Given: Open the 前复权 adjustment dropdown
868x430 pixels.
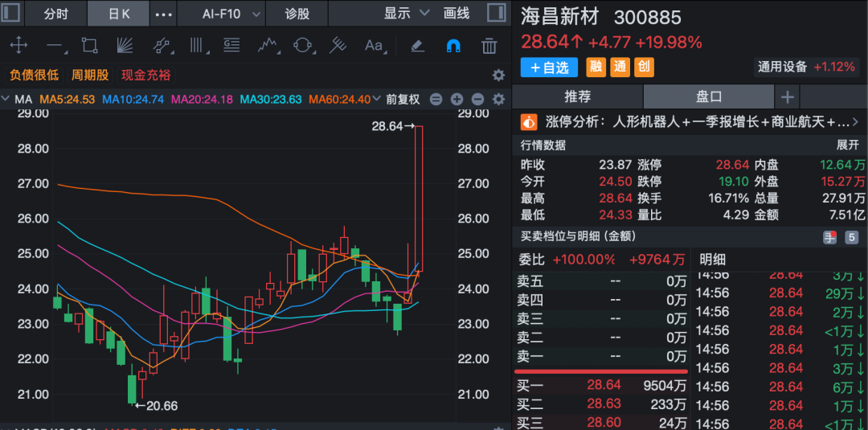Looking at the screenshot, I should [403, 100].
